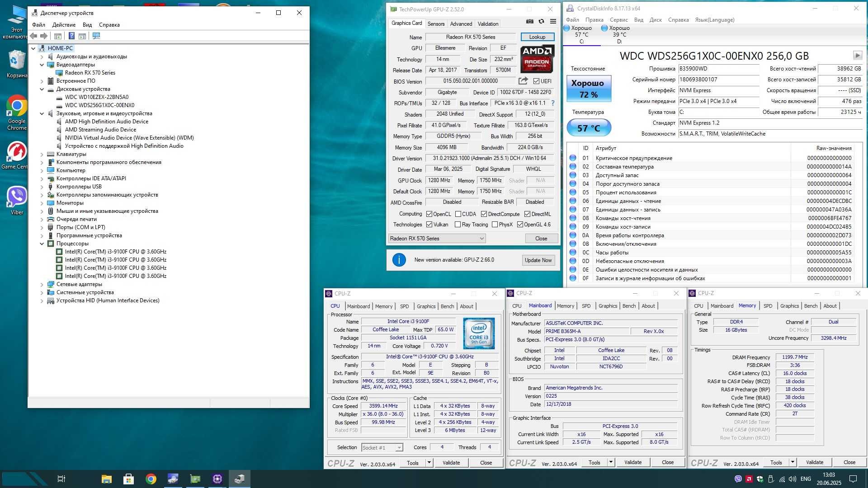
Task: Click the Task View button on taskbar
Action: click(x=61, y=479)
